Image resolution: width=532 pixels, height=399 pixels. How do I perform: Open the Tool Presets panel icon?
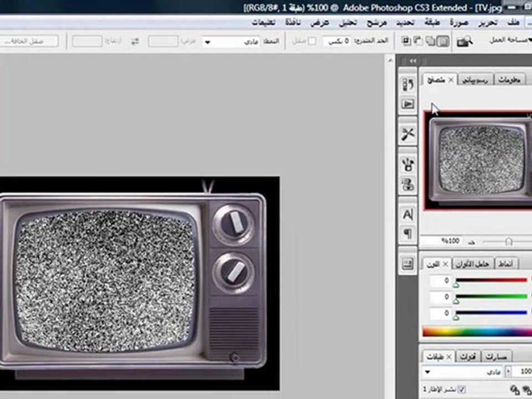coord(408,134)
